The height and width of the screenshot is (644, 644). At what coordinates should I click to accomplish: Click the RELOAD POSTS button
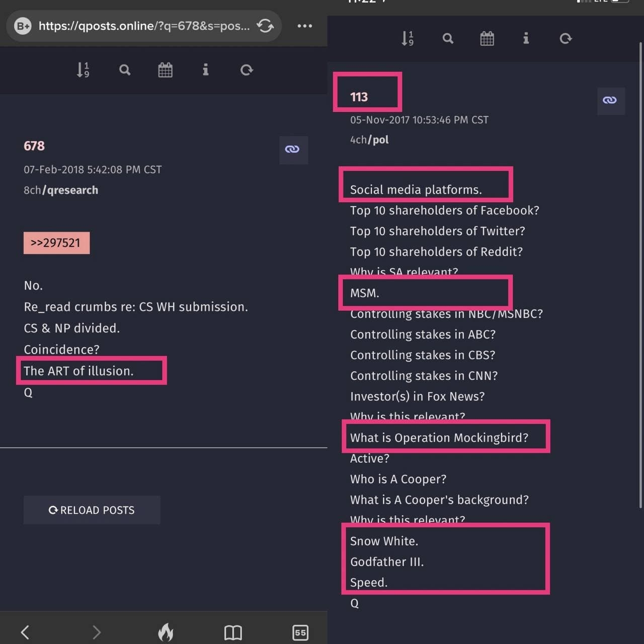click(92, 510)
